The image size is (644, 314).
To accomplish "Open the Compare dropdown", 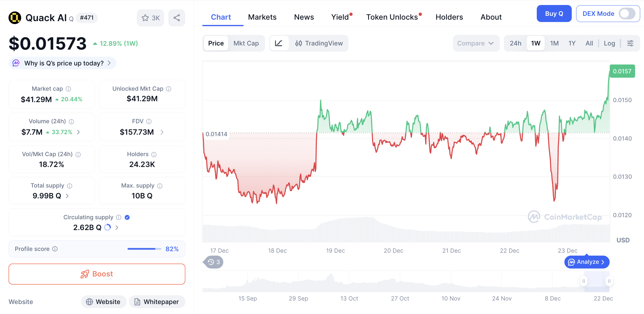I will 475,43.
